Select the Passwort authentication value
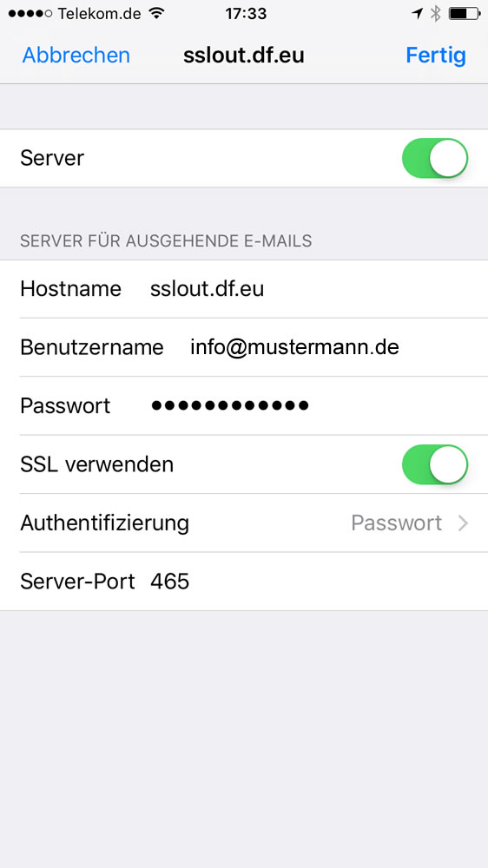 396,523
